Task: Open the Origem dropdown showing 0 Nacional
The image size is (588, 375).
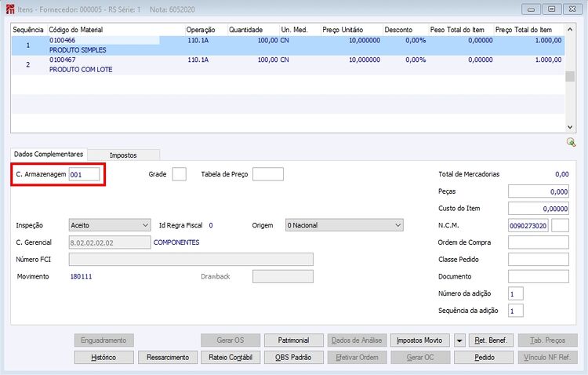Action: click(x=344, y=225)
